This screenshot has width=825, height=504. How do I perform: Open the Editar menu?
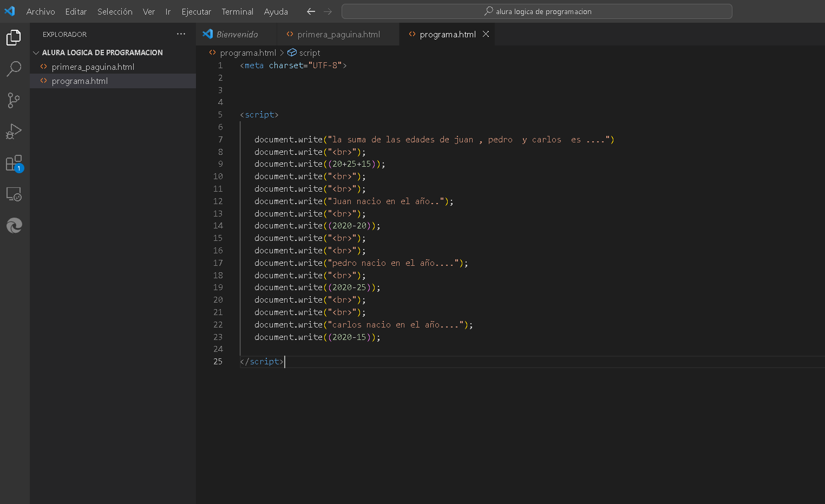click(x=76, y=11)
